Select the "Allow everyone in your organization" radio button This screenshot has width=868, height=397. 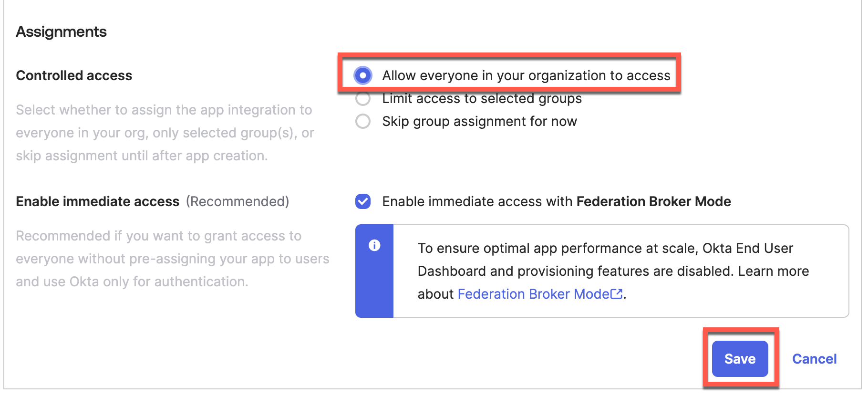click(363, 75)
